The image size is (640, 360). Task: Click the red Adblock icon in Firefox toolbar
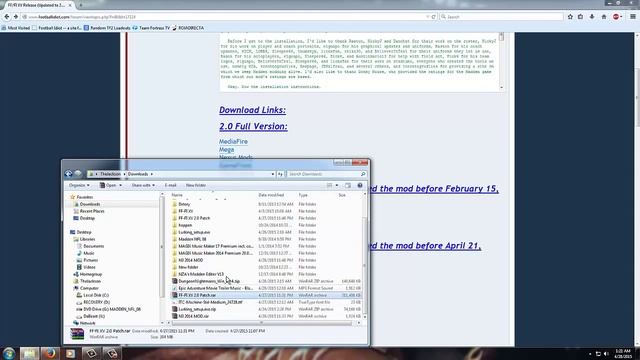pyautogui.click(x=616, y=17)
